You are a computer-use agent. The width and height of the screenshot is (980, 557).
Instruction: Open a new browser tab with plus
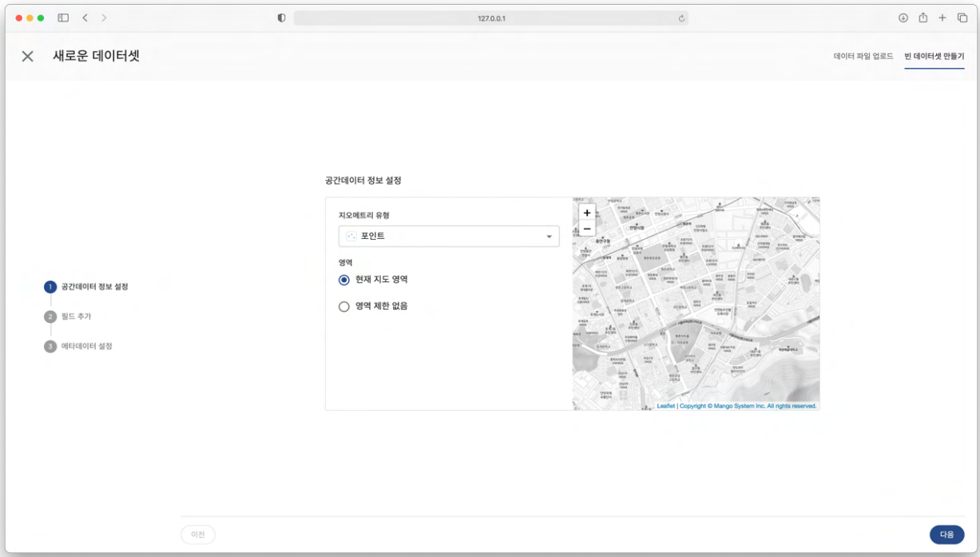942,18
